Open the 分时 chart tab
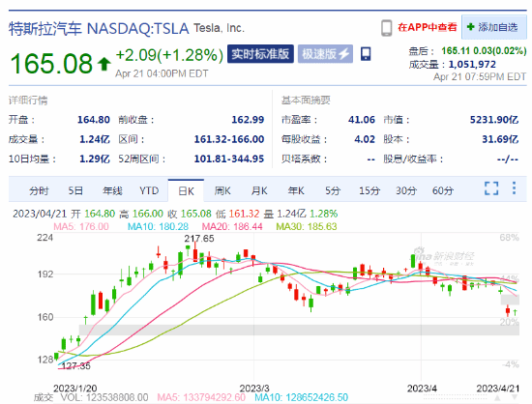 click(39, 190)
